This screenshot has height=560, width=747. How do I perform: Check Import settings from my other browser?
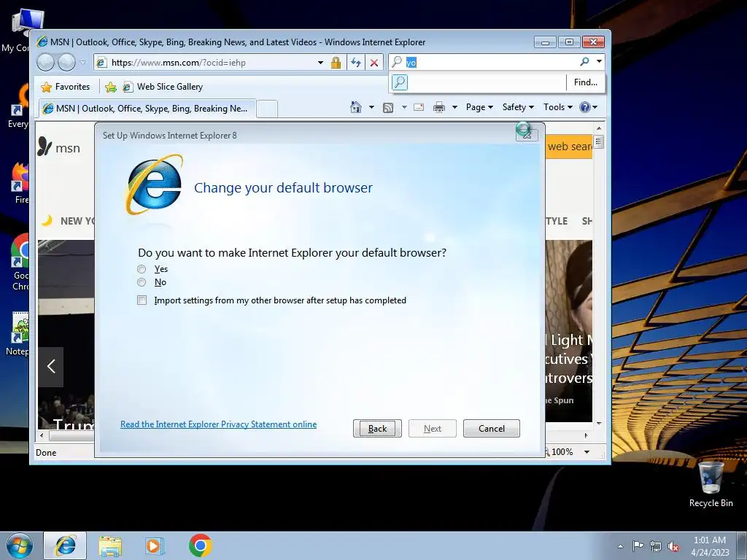(142, 300)
